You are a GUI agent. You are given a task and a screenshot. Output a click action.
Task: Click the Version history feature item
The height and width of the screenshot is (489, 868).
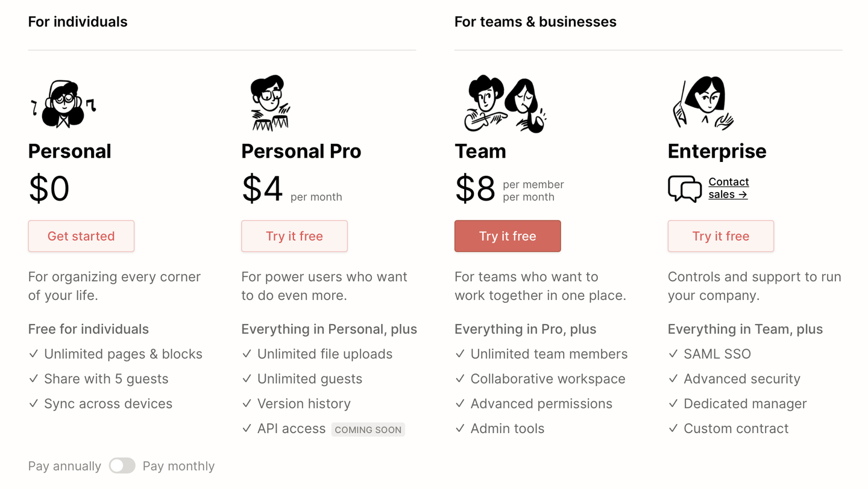click(x=304, y=404)
